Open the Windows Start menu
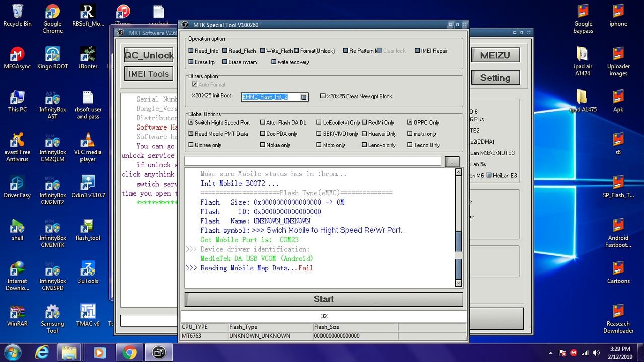Viewport: 644px width, 362px height. pos(12,352)
